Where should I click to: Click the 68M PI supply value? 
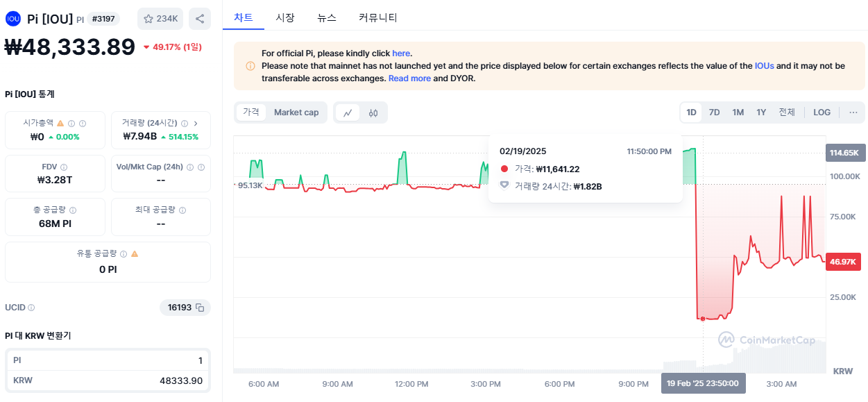coord(55,224)
